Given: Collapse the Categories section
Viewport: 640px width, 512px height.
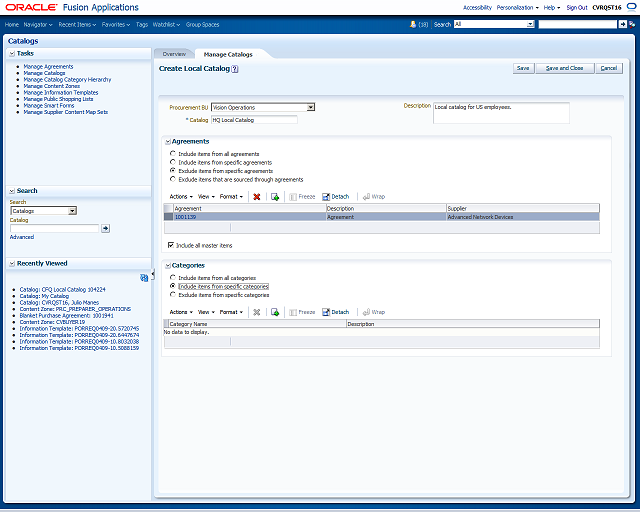Looking at the screenshot, I should (x=168, y=266).
